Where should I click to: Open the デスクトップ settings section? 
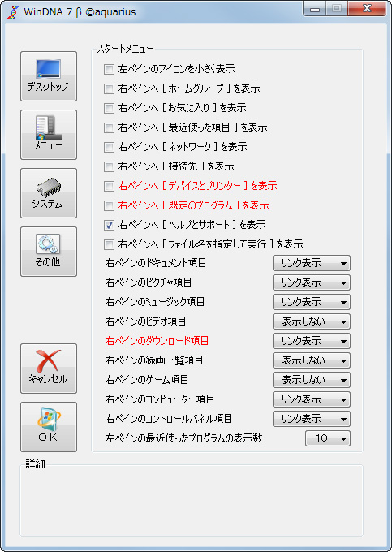click(49, 76)
